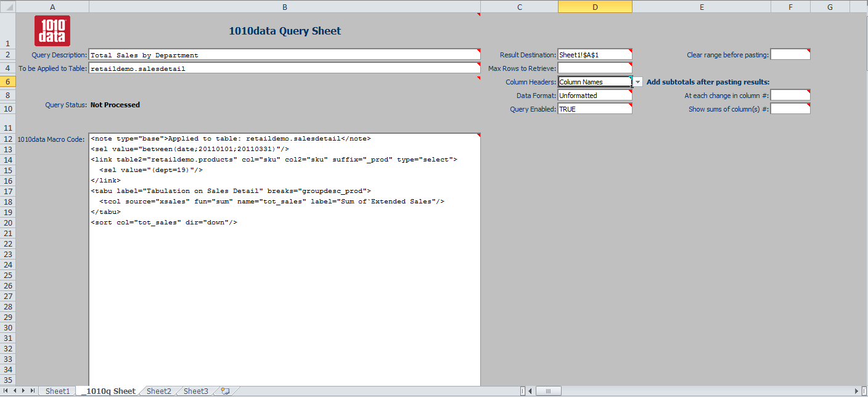Select column B header
The image size is (868, 397).
pyautogui.click(x=285, y=7)
